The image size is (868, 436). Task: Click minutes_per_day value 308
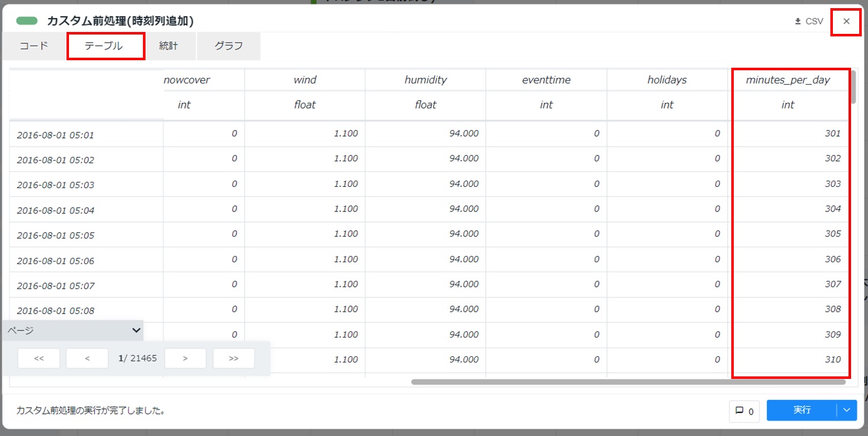tap(833, 309)
